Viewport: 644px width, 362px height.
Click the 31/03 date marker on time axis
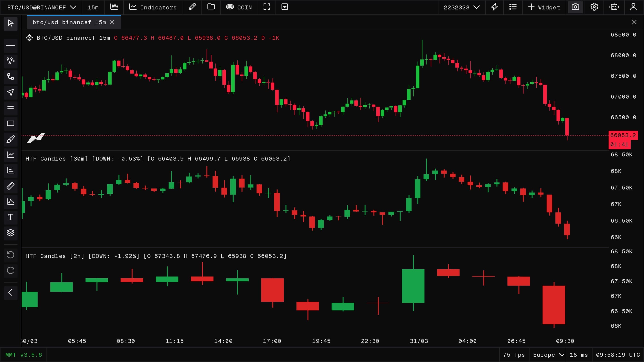pos(419,341)
